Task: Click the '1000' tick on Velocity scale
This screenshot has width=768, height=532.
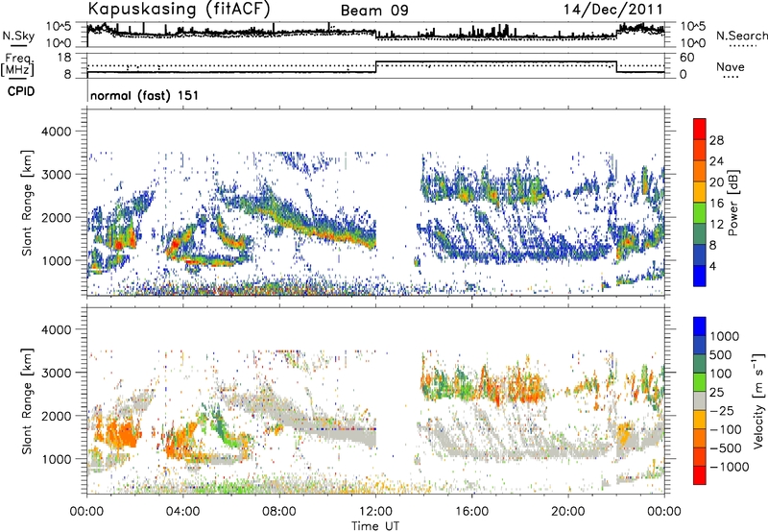Action: [x=725, y=336]
